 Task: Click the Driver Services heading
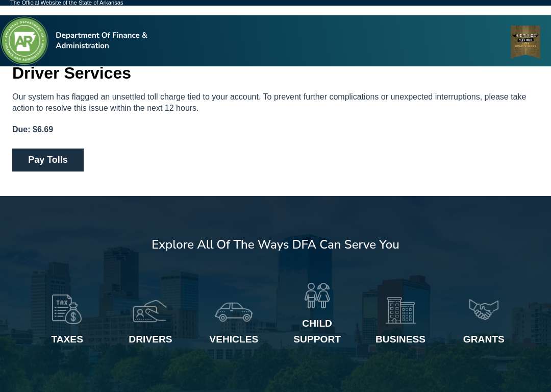pyautogui.click(x=72, y=73)
